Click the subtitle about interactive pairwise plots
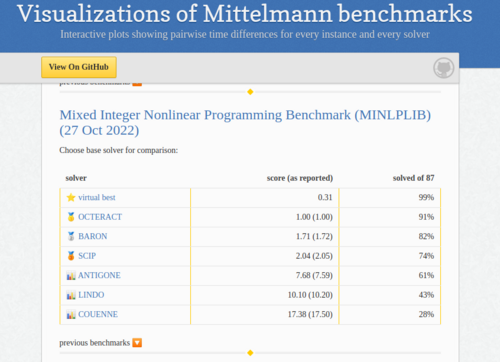This screenshot has height=362, width=500. (245, 34)
